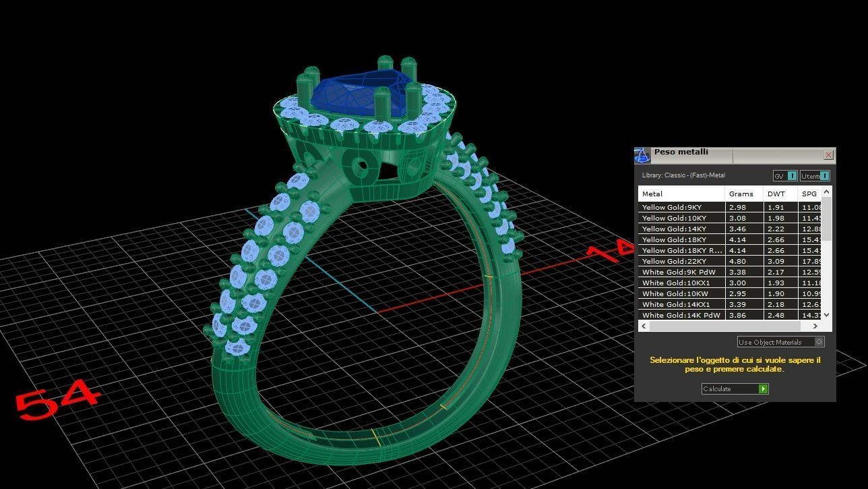Select the Yellow Gold:18KY R... row
This screenshot has width=868, height=489.
click(730, 250)
